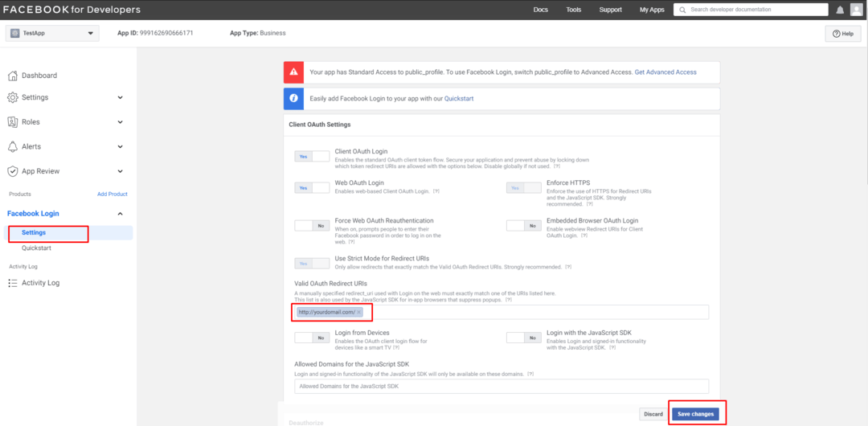Open help tooltip for Web OAuth Login

pyautogui.click(x=436, y=191)
